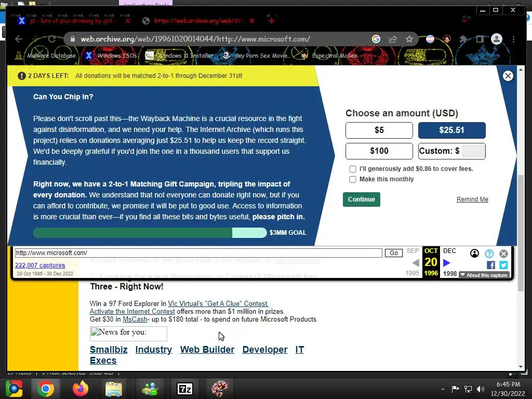Jump to the DEC capture month
Viewport: 532px width, 399px height.
point(449,251)
